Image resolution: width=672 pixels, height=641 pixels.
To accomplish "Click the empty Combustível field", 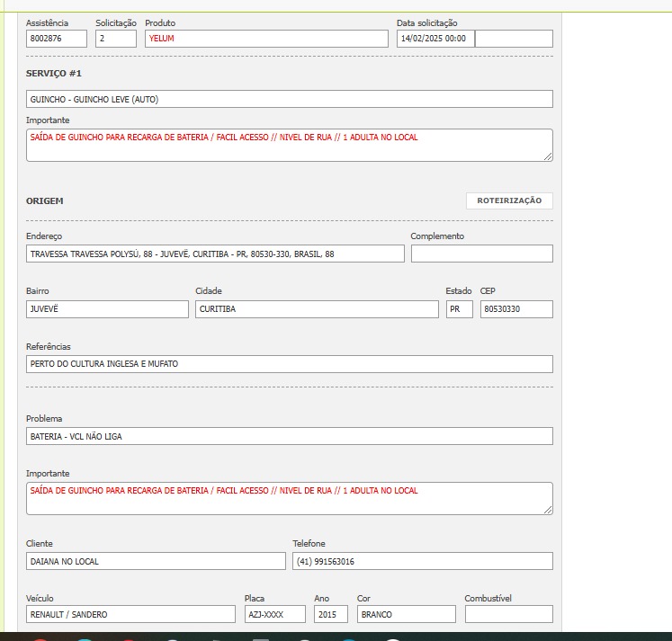I will click(508, 614).
